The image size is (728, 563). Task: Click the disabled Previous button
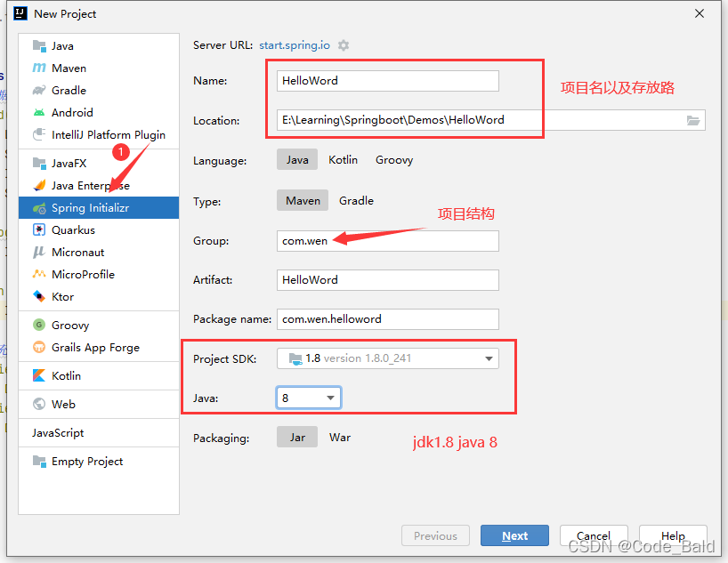pyautogui.click(x=435, y=535)
